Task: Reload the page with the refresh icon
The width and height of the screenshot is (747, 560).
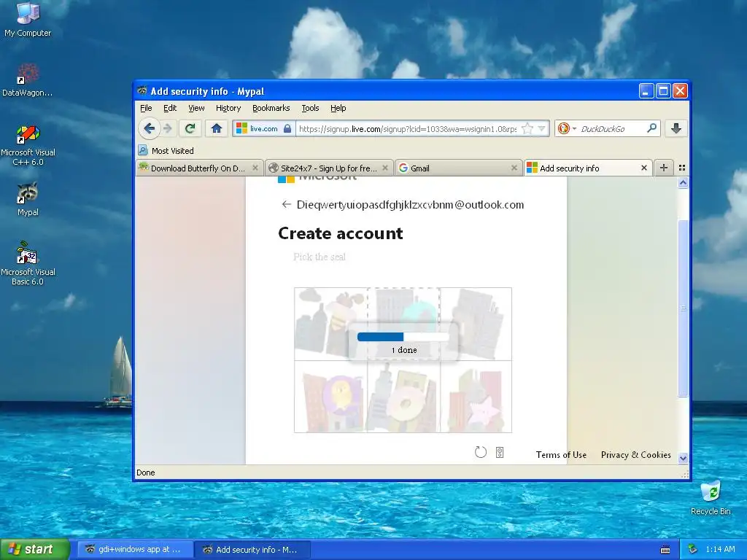Action: 190,128
